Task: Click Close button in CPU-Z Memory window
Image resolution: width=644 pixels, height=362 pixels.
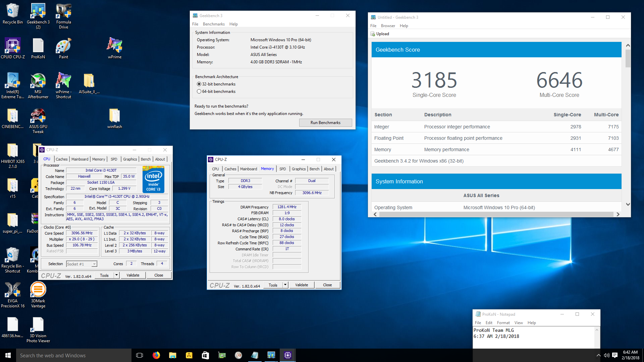Action: pos(327,285)
